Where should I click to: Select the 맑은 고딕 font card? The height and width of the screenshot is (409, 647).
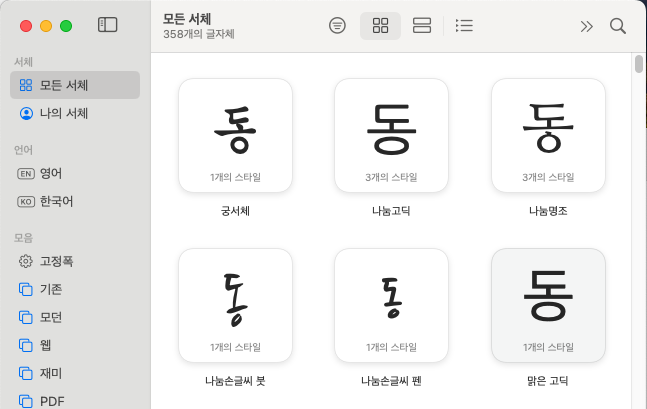coord(548,305)
